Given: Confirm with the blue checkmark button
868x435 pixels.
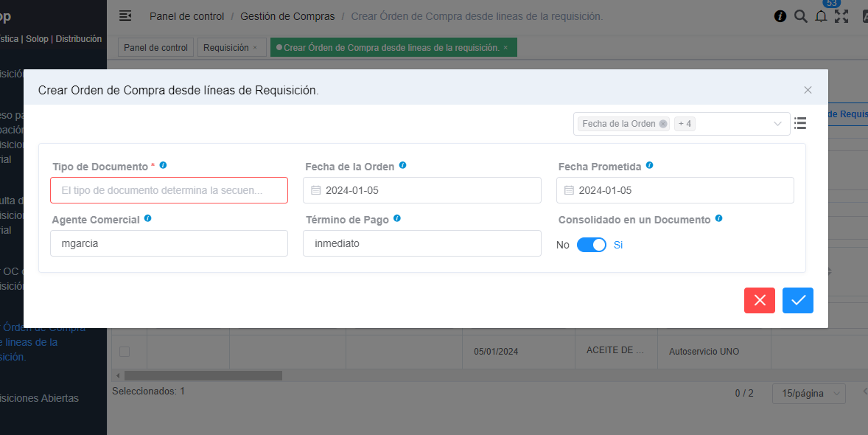Looking at the screenshot, I should (x=797, y=300).
